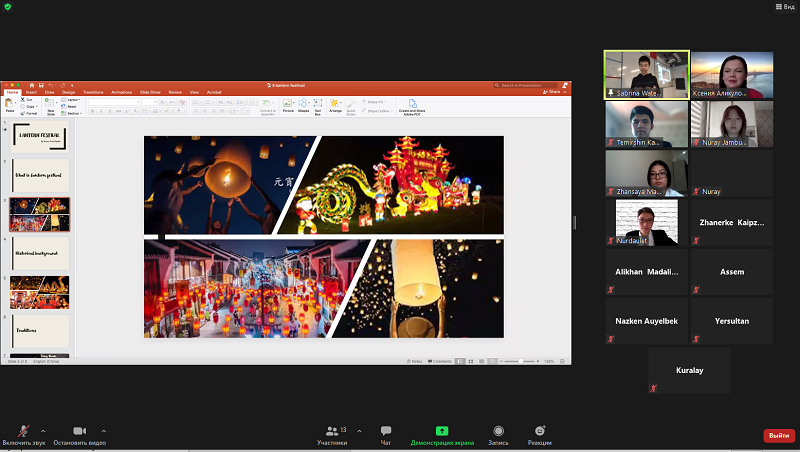This screenshot has width=800, height=452.
Task: Click Pictures icon in PowerPoint ribbon
Action: click(x=288, y=104)
